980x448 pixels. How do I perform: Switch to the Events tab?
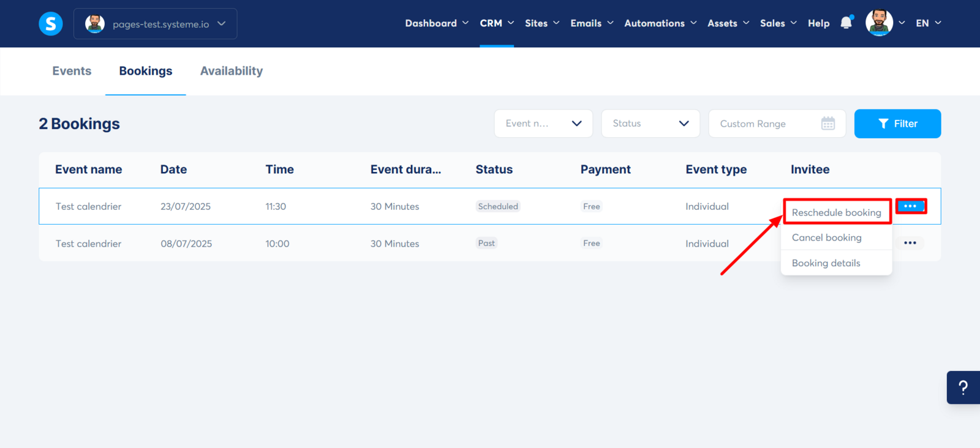(72, 71)
